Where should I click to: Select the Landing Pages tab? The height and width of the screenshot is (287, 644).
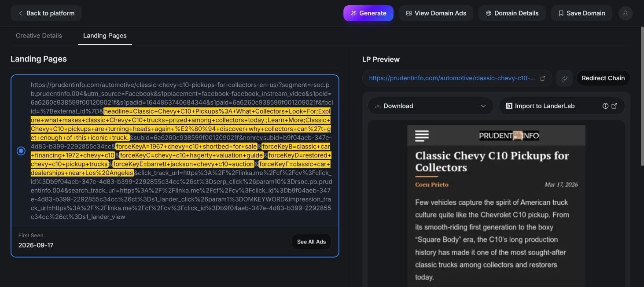105,36
